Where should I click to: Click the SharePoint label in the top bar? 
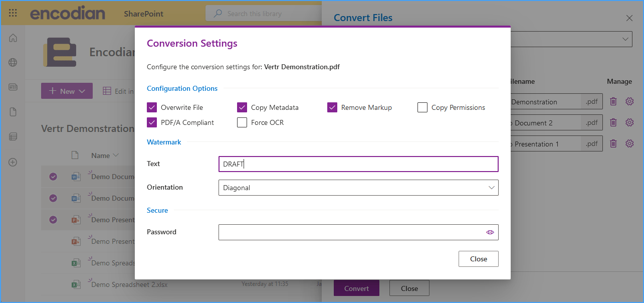tap(145, 14)
